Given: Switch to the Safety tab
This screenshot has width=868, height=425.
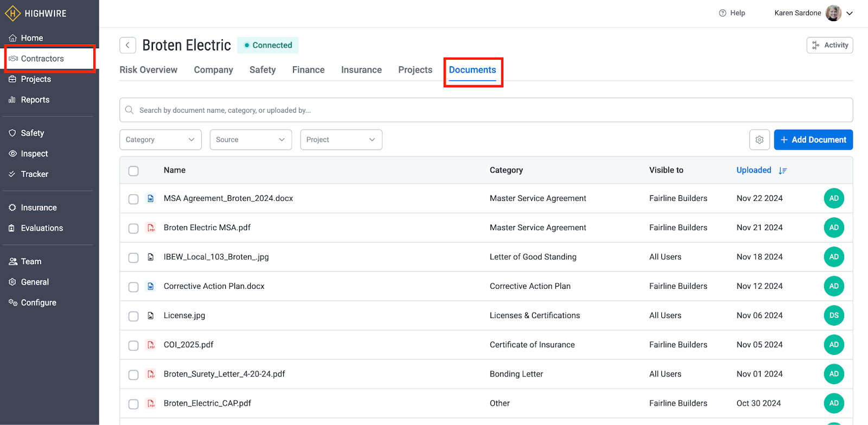Looking at the screenshot, I should pos(263,70).
